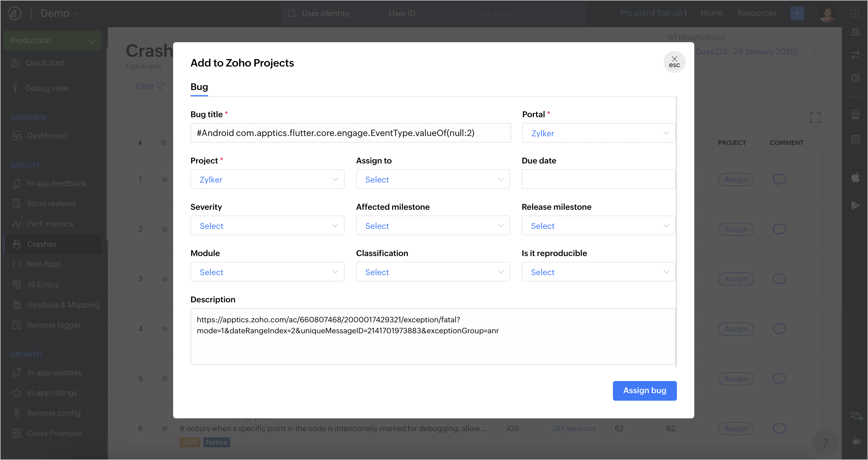Click the Due date field
The height and width of the screenshot is (460, 868).
(x=598, y=179)
